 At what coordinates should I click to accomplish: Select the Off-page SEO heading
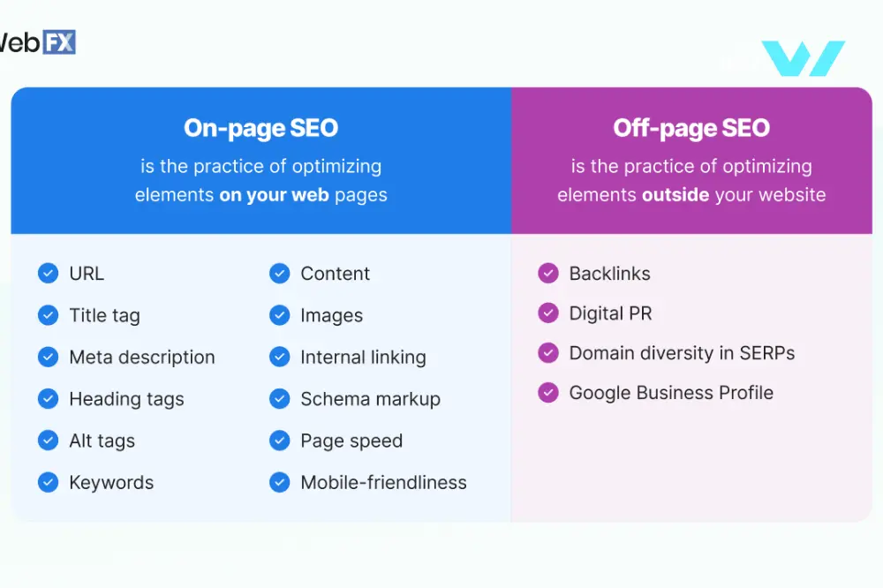click(x=691, y=128)
